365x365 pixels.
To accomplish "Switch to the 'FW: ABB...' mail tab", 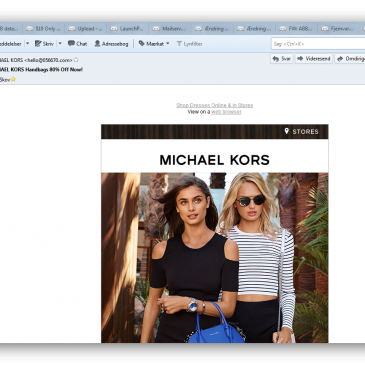I will click(x=297, y=29).
